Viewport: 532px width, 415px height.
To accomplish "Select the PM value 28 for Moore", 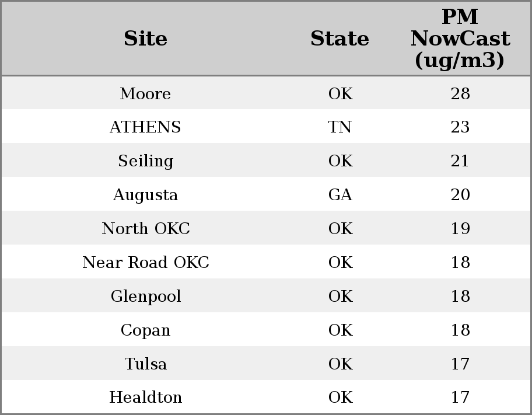I will [x=460, y=94].
